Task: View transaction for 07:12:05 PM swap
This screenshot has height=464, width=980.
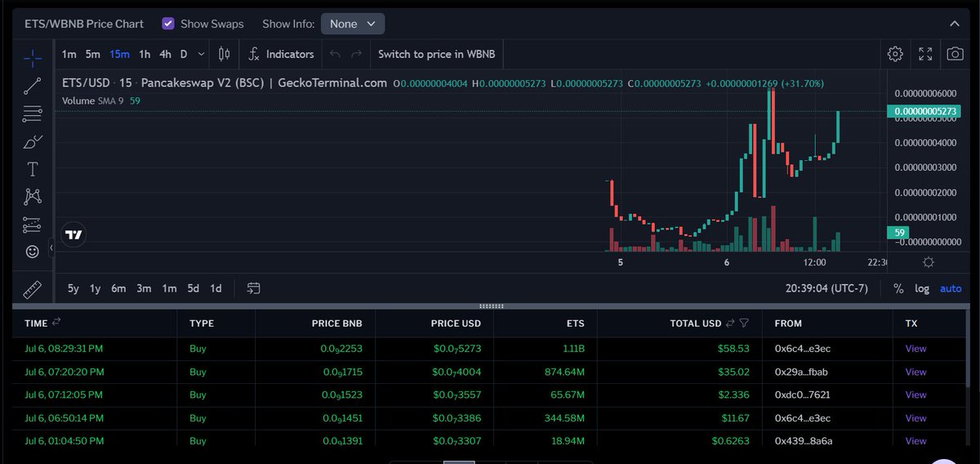Action: coord(915,395)
